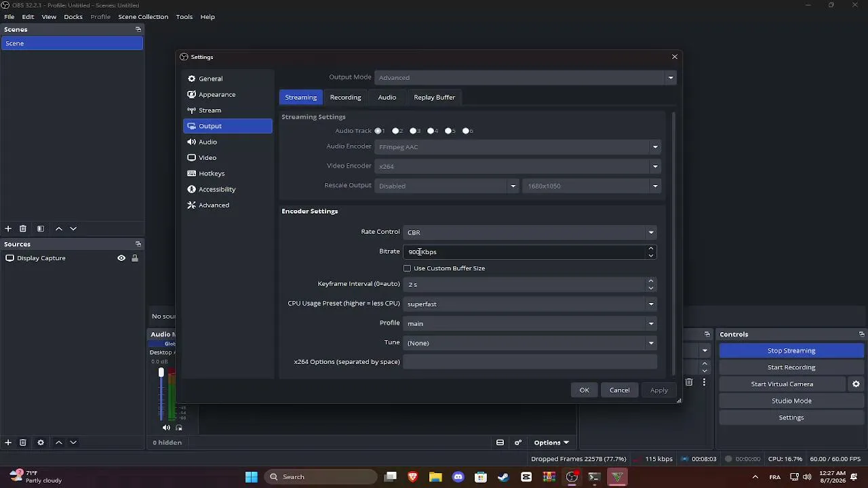Open the Output Mode dropdown
Screen dimensions: 868x488
coord(526,77)
